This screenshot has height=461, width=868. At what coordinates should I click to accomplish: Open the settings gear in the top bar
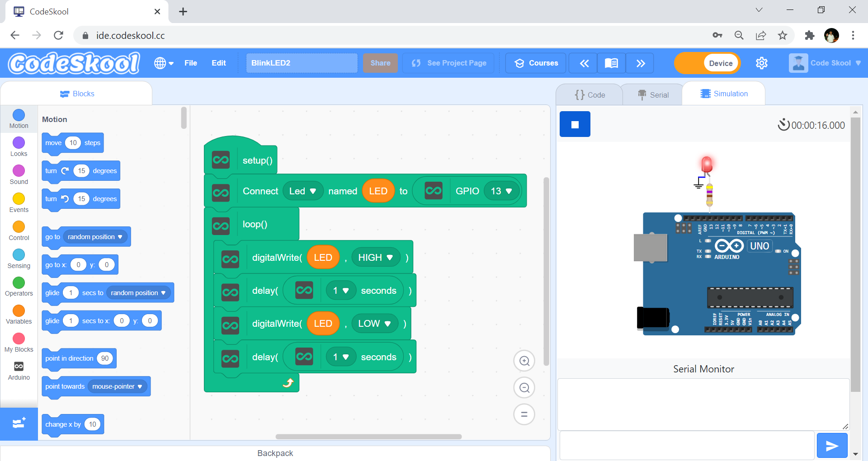(x=762, y=63)
